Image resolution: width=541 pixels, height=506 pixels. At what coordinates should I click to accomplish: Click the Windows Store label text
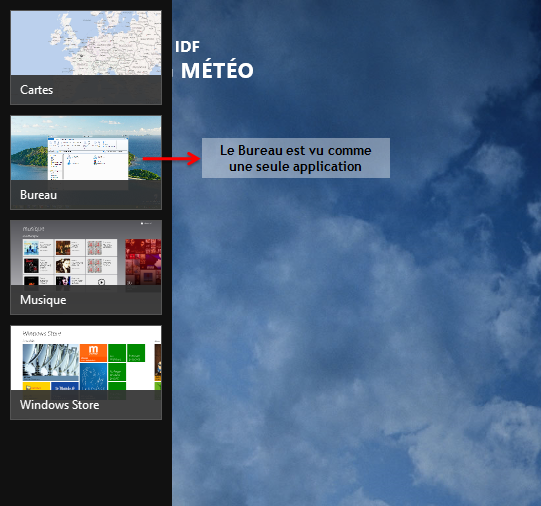[x=60, y=405]
